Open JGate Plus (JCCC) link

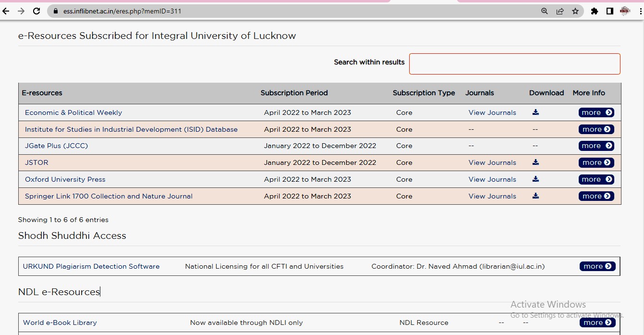click(x=57, y=146)
